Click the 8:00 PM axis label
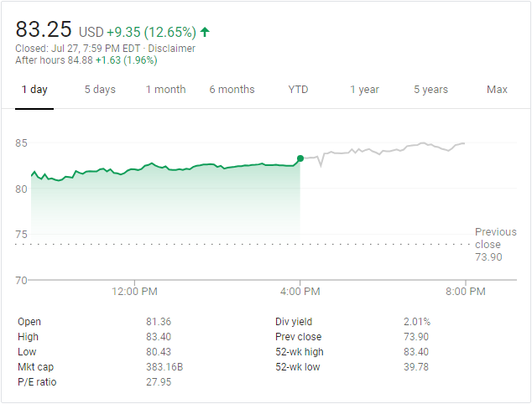The width and height of the screenshot is (532, 404). point(465,292)
